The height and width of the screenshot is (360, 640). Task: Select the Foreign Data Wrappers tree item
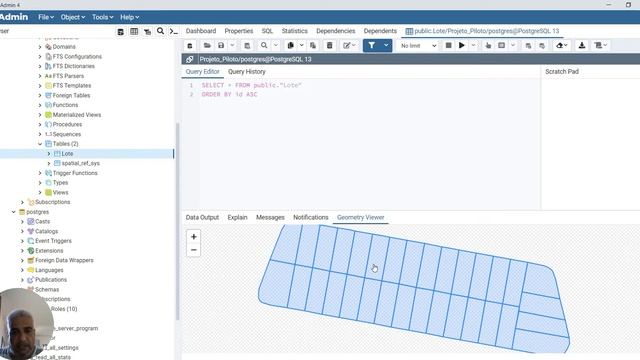64,260
